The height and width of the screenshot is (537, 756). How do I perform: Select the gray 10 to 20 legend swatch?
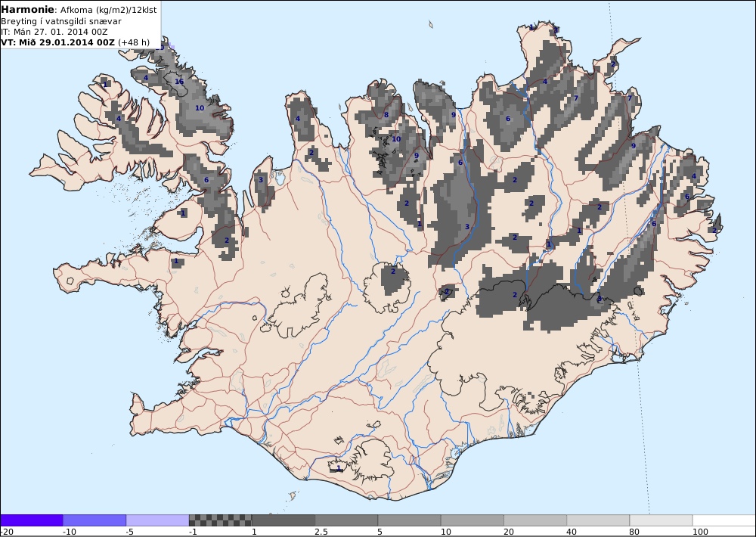(x=472, y=520)
